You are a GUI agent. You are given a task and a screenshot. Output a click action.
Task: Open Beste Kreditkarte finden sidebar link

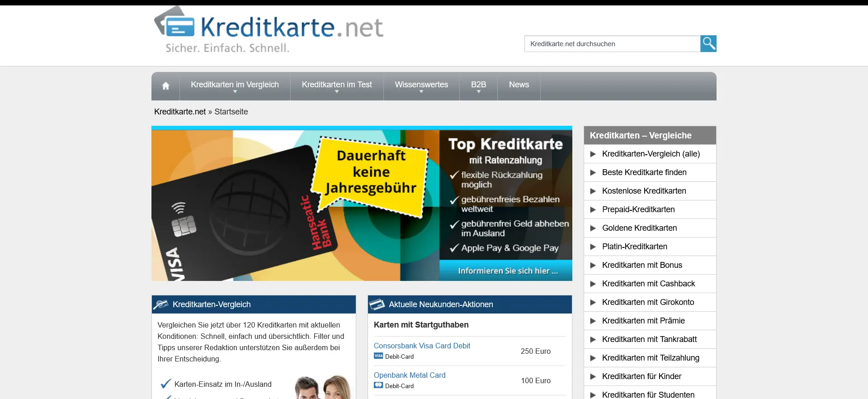[x=644, y=172]
